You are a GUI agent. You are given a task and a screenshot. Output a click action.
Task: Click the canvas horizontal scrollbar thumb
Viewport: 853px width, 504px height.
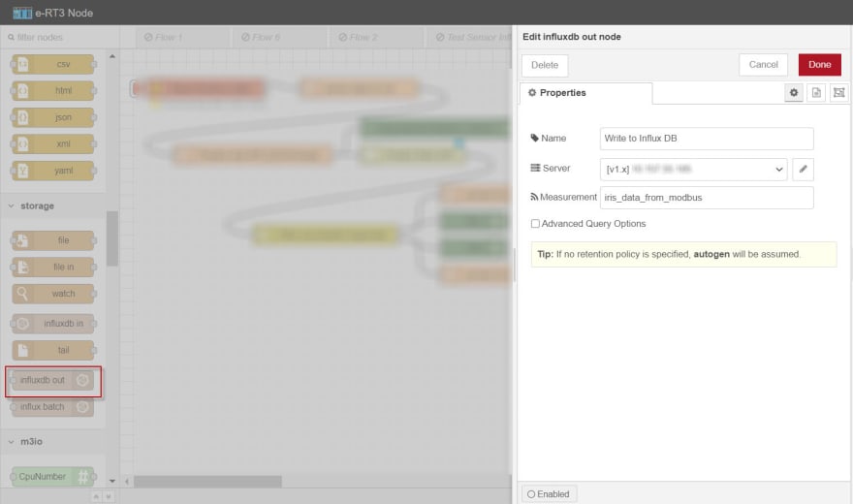207,482
